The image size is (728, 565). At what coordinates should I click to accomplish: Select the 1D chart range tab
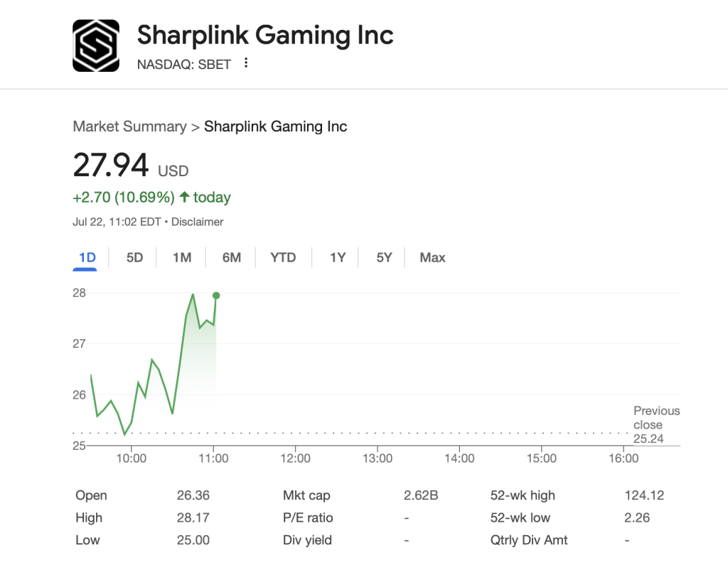pyautogui.click(x=87, y=257)
